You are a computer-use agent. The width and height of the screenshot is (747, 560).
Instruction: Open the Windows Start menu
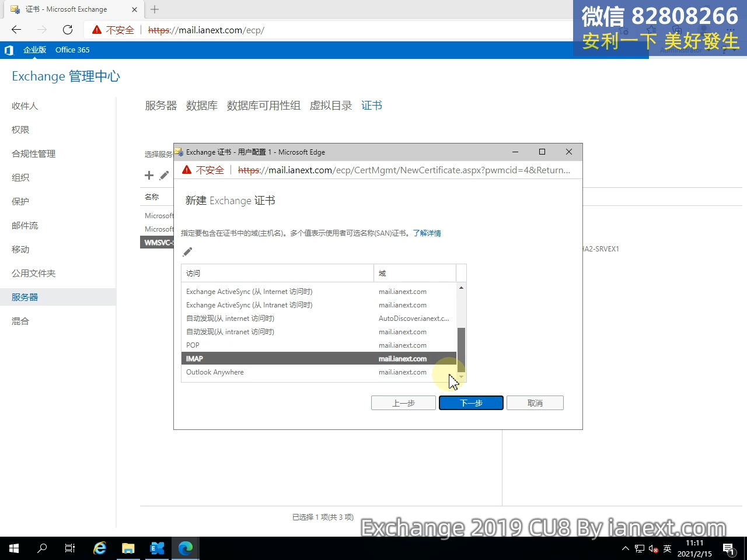(x=14, y=548)
